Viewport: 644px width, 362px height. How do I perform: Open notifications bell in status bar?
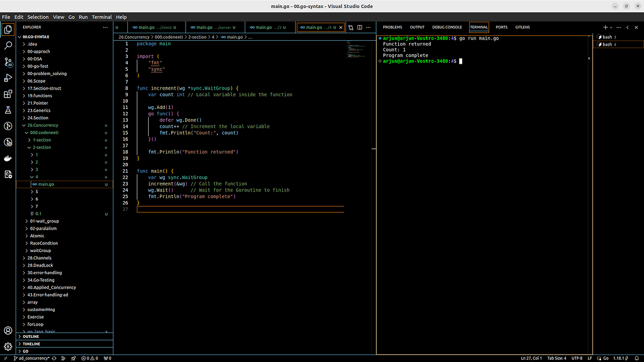(637, 358)
